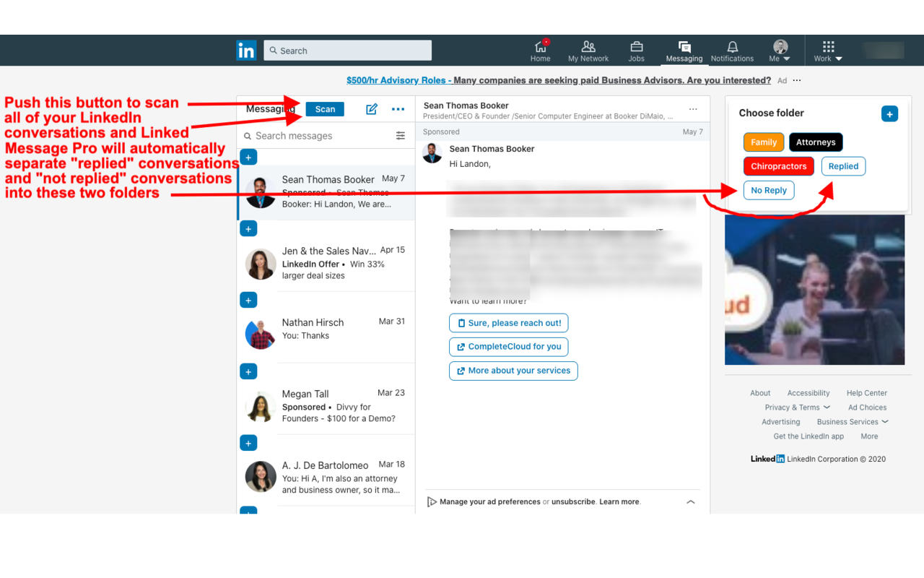This screenshot has width=924, height=578.
Task: Open Sean Thomas Booker conversation in list
Action: click(x=326, y=192)
